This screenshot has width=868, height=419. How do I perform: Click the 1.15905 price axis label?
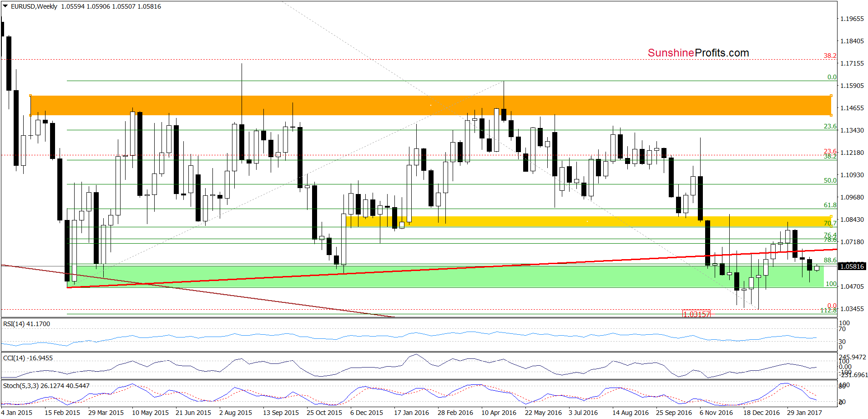tap(852, 86)
